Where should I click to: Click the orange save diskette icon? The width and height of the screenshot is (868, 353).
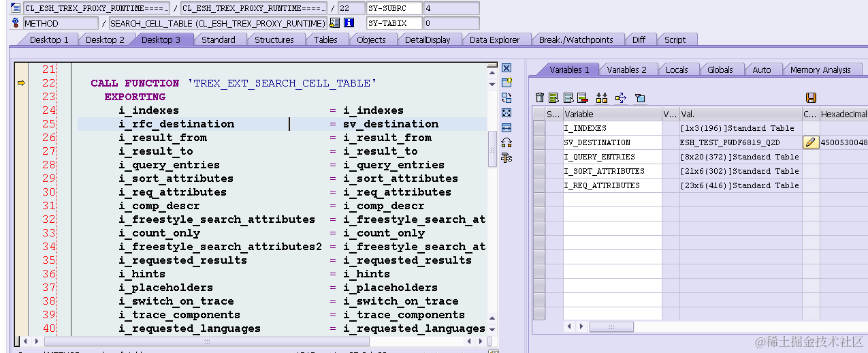coord(811,98)
